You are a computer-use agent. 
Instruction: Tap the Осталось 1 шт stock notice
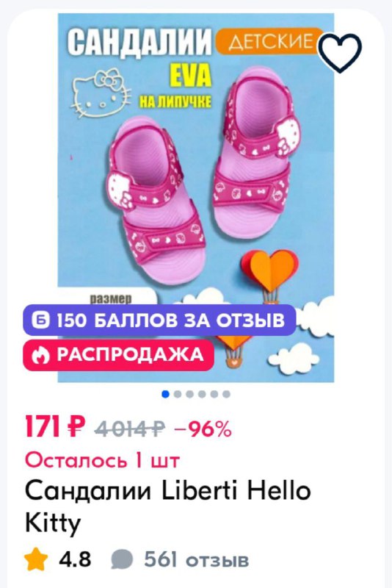click(x=102, y=460)
